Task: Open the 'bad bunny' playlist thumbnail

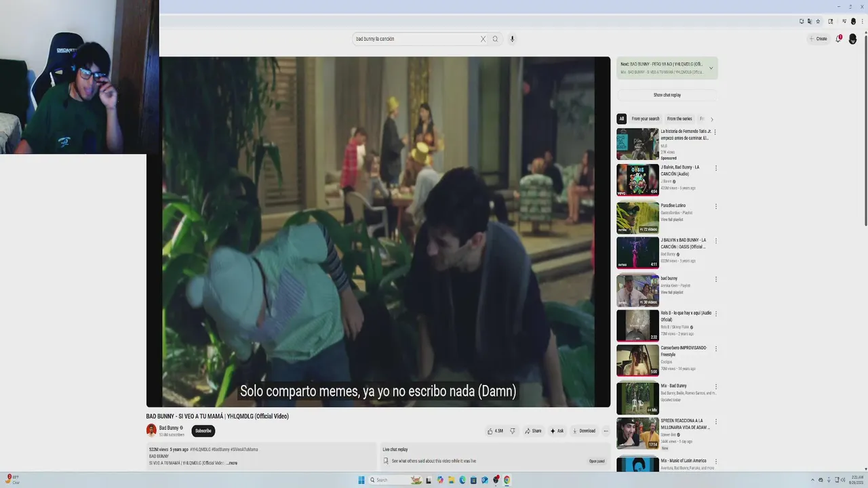Action: [x=637, y=291]
